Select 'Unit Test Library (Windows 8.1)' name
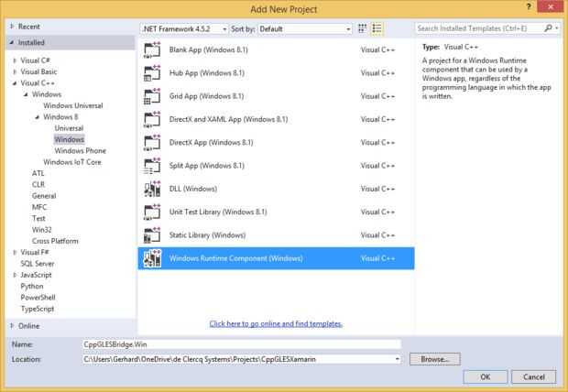Image resolution: width=568 pixels, height=392 pixels. [x=218, y=212]
